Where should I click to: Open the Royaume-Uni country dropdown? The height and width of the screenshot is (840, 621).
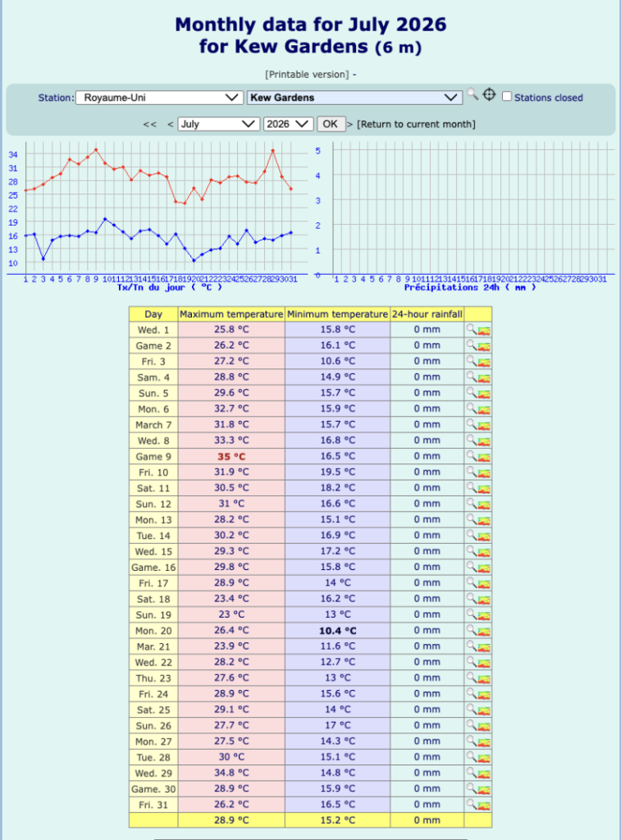click(x=159, y=98)
